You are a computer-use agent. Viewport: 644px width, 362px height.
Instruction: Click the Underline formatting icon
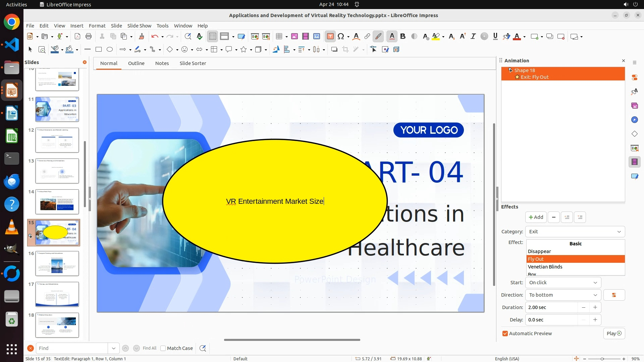[495, 37]
